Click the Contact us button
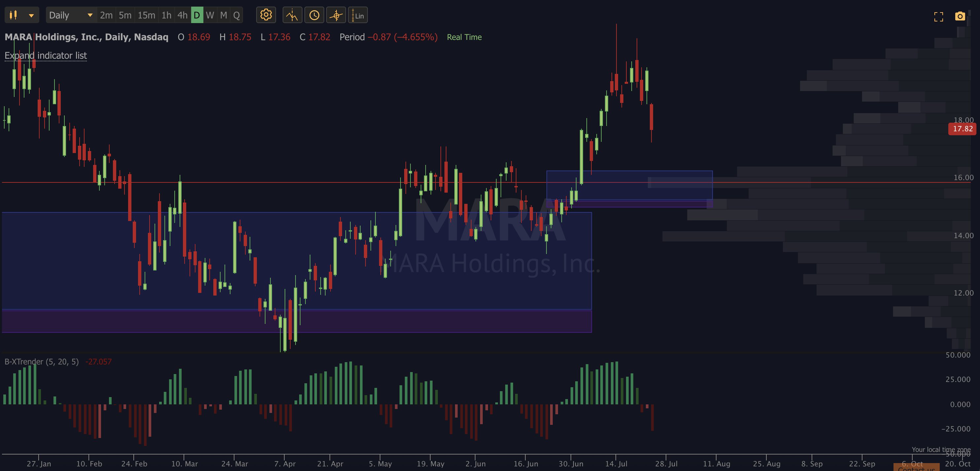Screen dimensions: 980x471 click(x=916, y=467)
